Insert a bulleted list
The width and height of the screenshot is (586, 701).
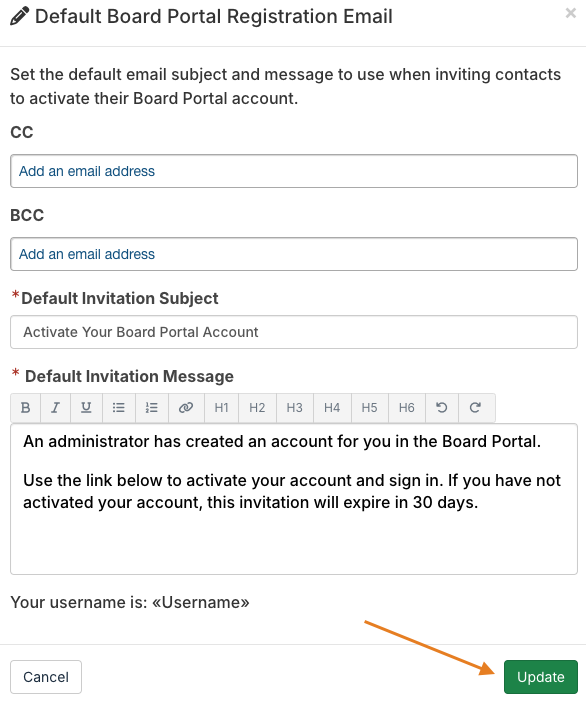coord(119,408)
